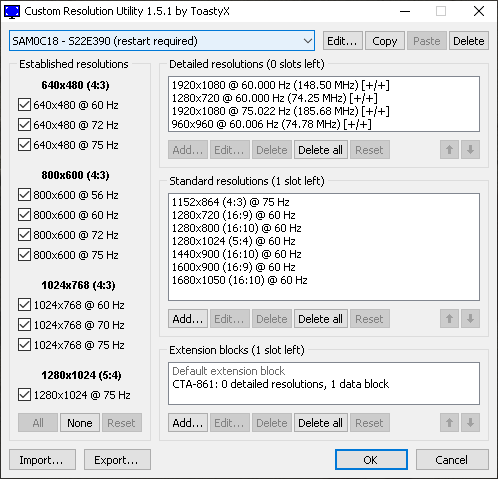Screen dimensions: 498x479
Task: Open the Export... dialog
Action: [x=117, y=460]
